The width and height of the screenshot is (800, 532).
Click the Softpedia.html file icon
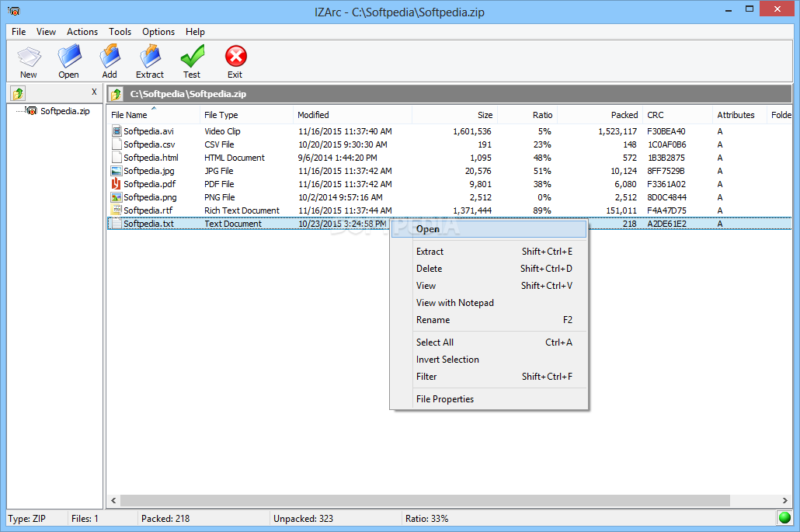pyautogui.click(x=117, y=158)
